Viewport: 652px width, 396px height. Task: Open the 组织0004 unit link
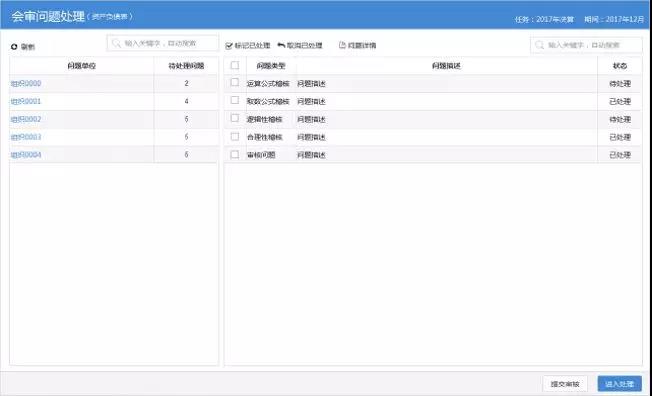coord(26,155)
